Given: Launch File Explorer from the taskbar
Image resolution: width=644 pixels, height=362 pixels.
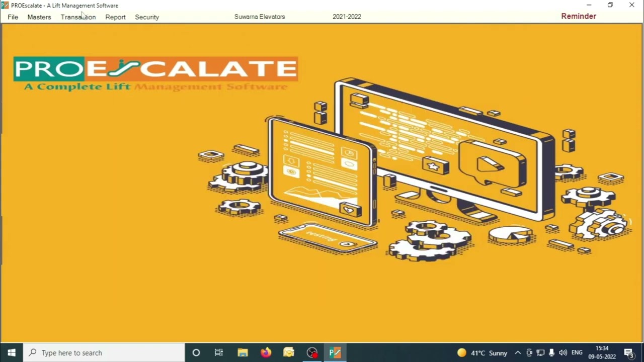Looking at the screenshot, I should pyautogui.click(x=243, y=352).
